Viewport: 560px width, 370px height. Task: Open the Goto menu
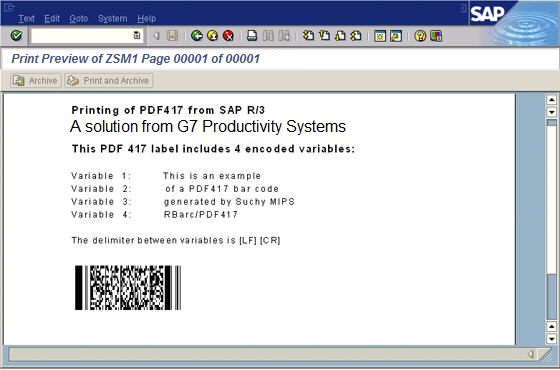click(x=79, y=19)
